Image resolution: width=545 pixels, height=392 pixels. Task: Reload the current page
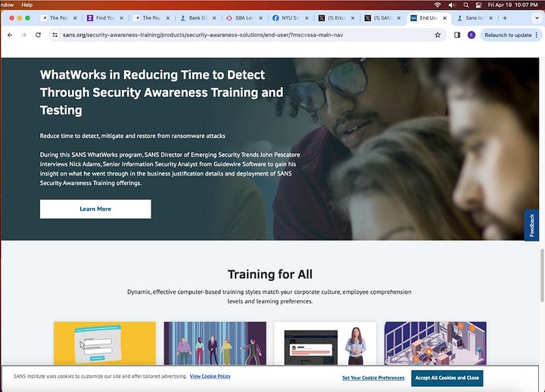point(39,35)
